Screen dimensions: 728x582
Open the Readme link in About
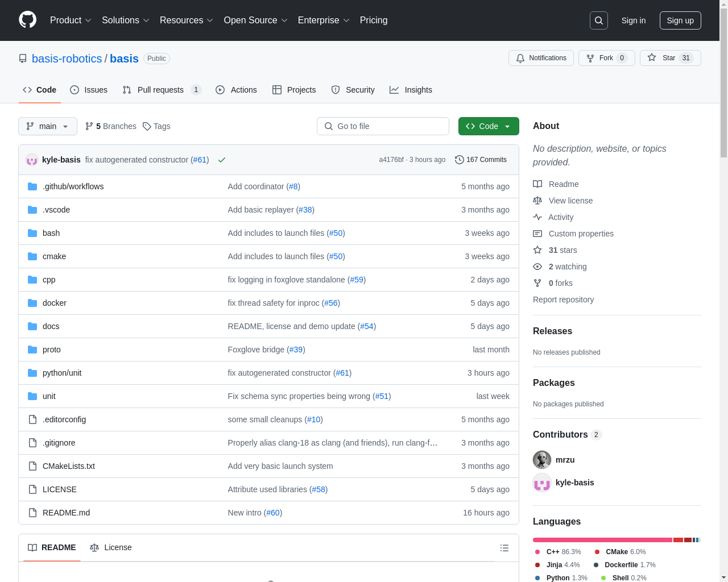pyautogui.click(x=556, y=184)
